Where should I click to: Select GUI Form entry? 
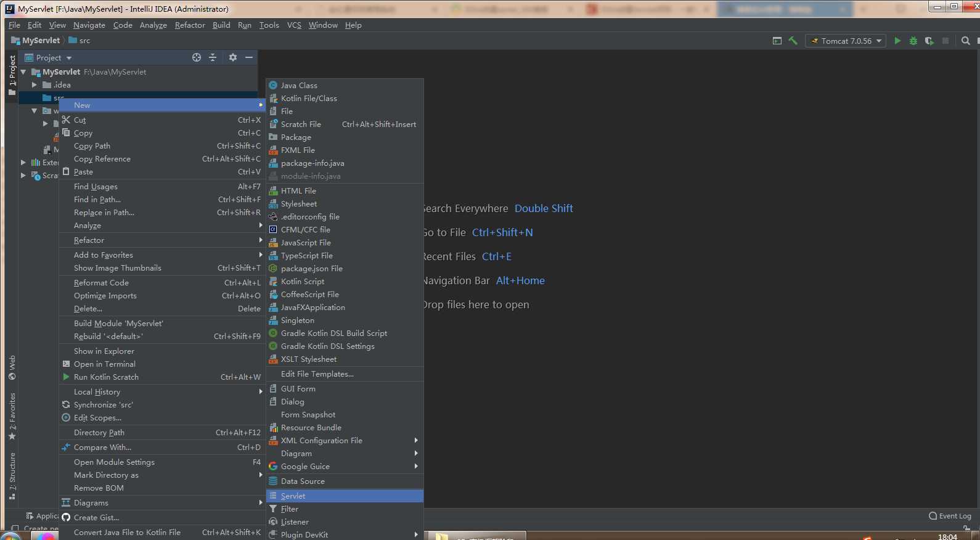[x=345, y=389]
